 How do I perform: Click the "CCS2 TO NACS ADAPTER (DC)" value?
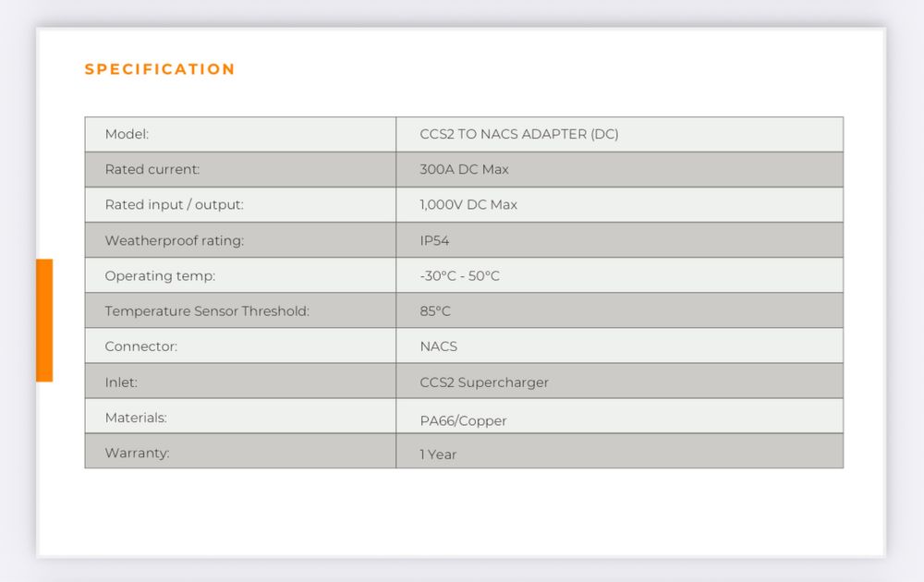pyautogui.click(x=519, y=134)
